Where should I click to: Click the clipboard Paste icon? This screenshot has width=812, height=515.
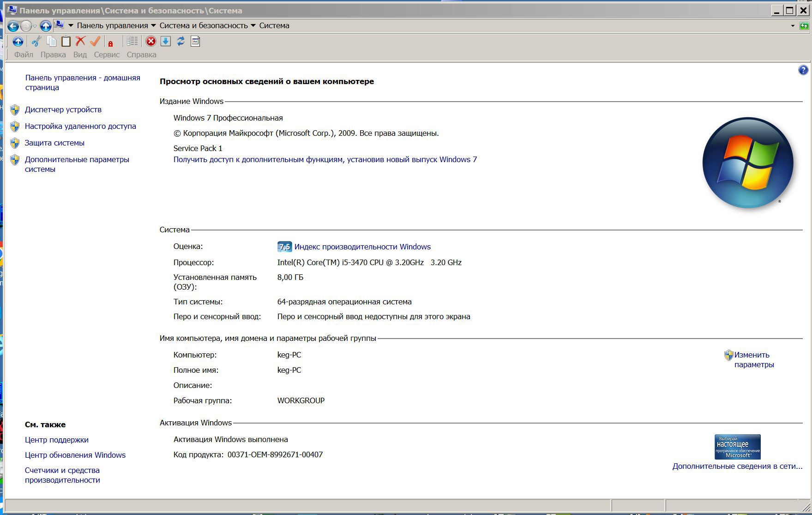coord(66,42)
